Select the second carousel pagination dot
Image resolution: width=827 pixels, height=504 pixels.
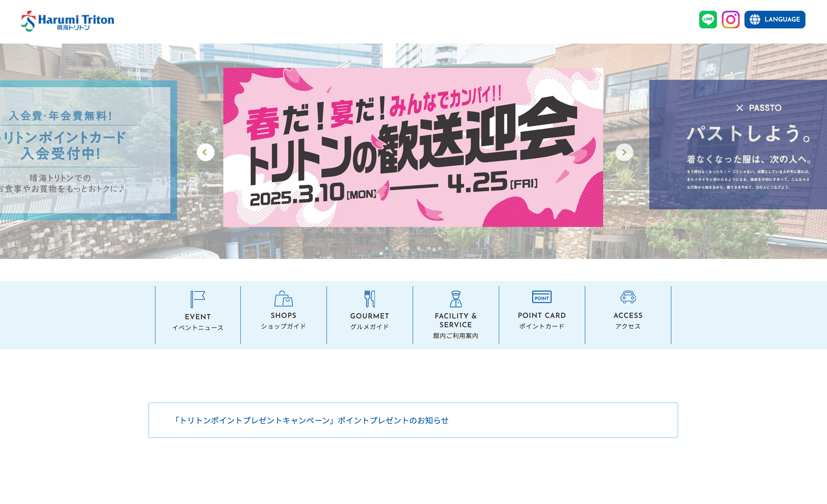click(x=397, y=248)
